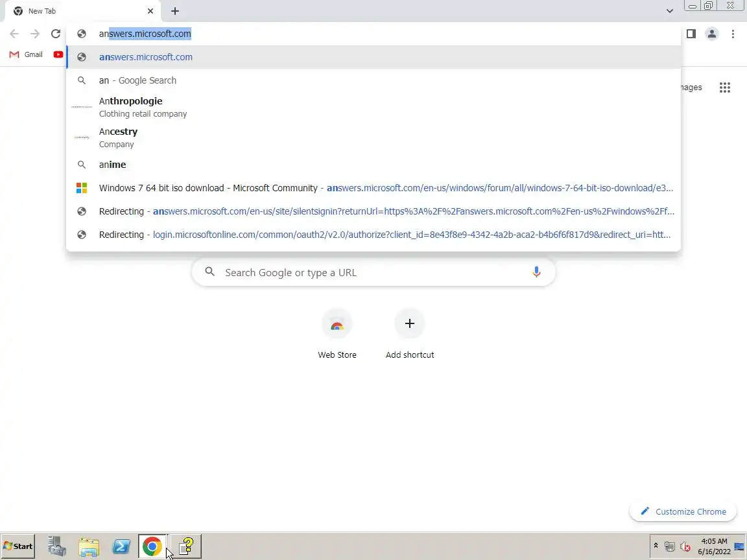Viewport: 747px width, 560px height.
Task: Open Server Manager from taskbar
Action: point(56,546)
